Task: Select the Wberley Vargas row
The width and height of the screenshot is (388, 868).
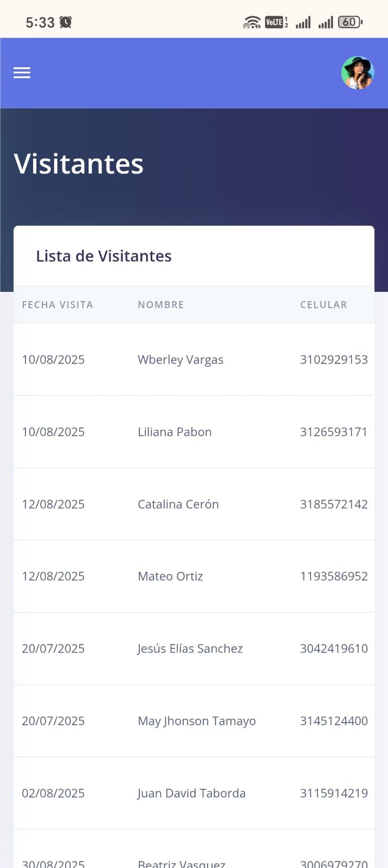Action: (180, 360)
